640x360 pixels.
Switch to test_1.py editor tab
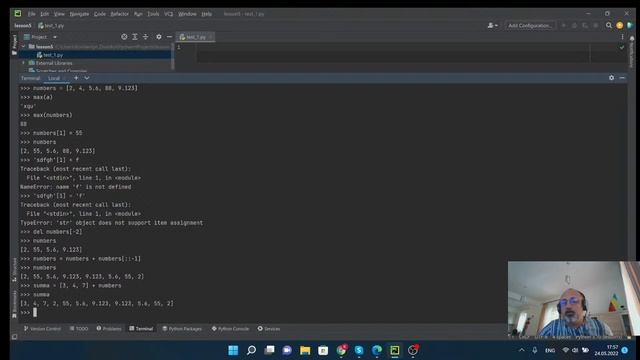tap(196, 37)
